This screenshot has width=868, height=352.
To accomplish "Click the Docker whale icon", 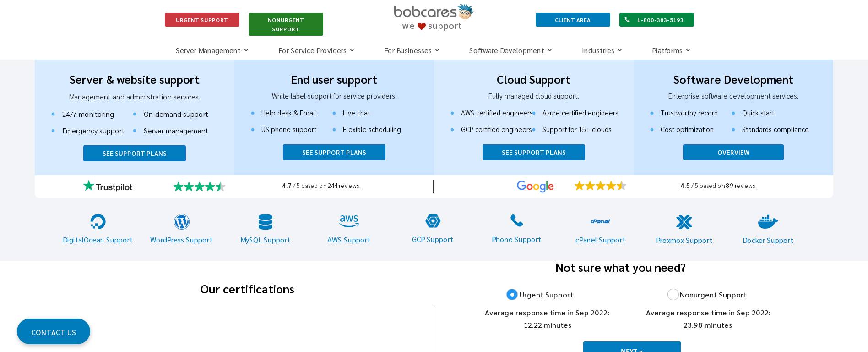I will [768, 222].
